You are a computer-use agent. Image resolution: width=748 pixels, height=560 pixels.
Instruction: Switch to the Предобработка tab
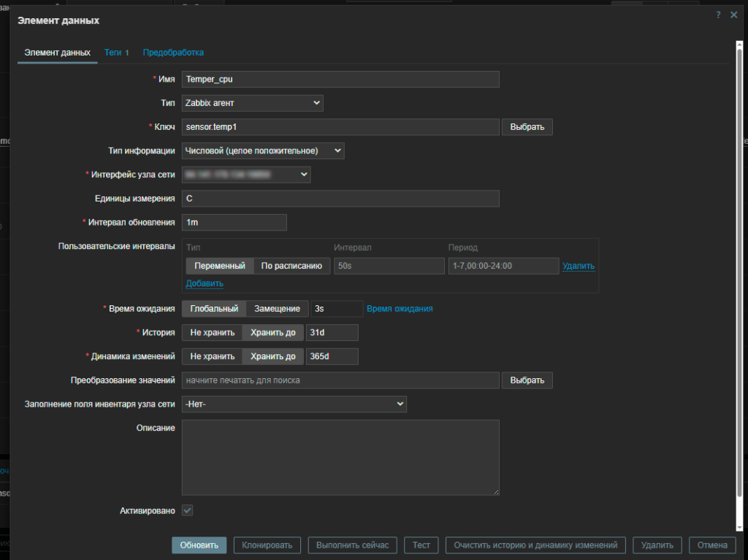tap(173, 53)
